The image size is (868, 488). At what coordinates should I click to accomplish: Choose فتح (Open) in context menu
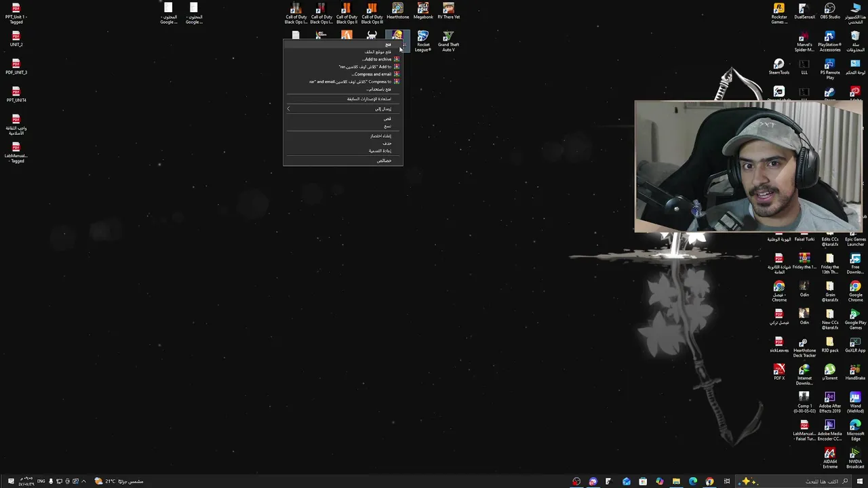[x=342, y=44]
